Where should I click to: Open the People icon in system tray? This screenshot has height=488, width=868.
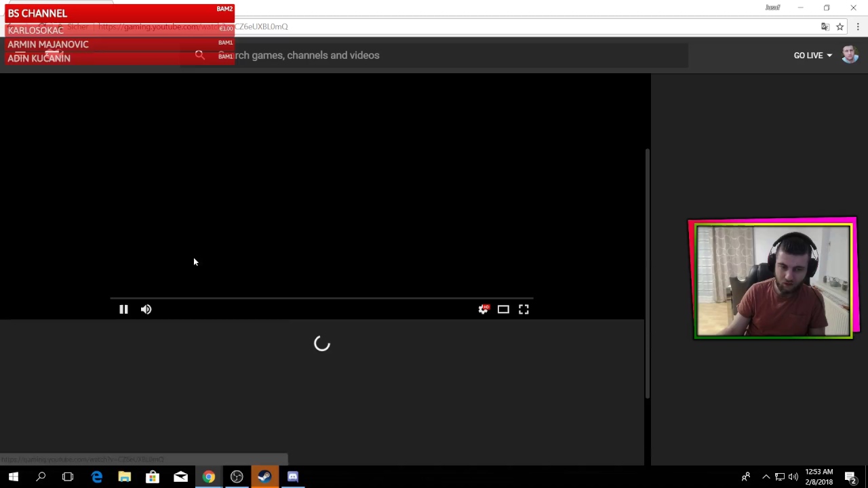[746, 477]
